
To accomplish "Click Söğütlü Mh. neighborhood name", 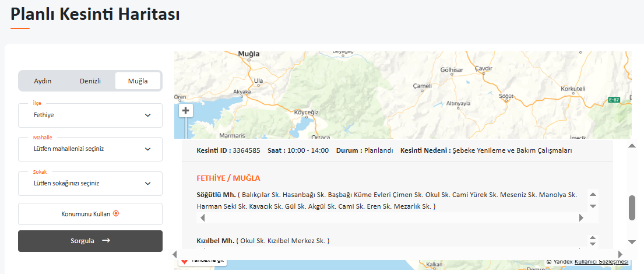I will click(x=216, y=194).
